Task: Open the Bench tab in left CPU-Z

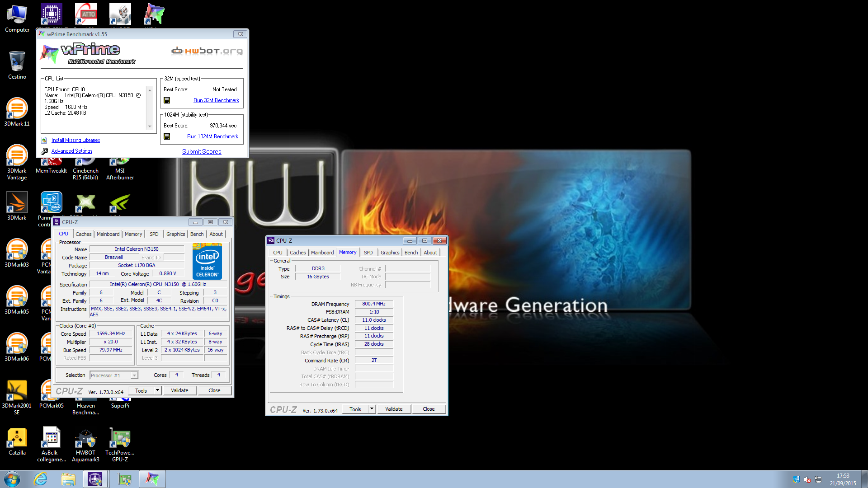Action: point(197,234)
